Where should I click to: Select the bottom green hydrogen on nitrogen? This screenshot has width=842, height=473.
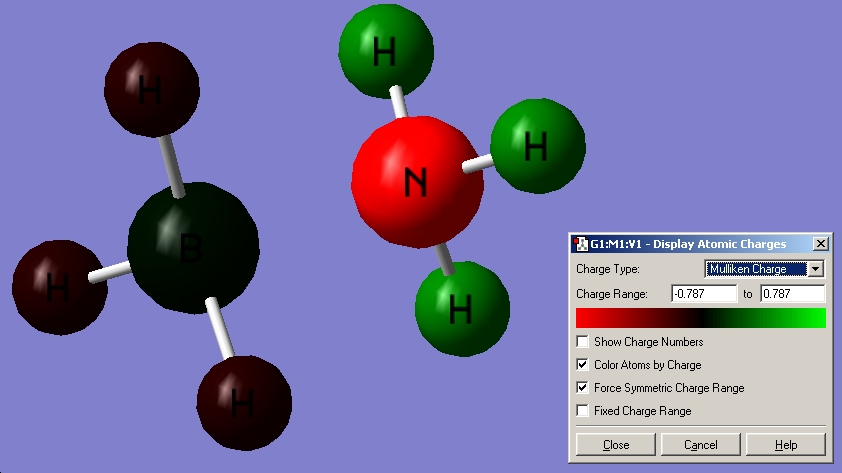[x=462, y=309]
